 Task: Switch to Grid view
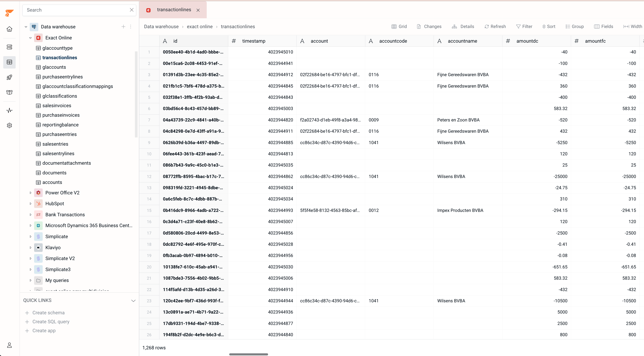[x=399, y=26]
